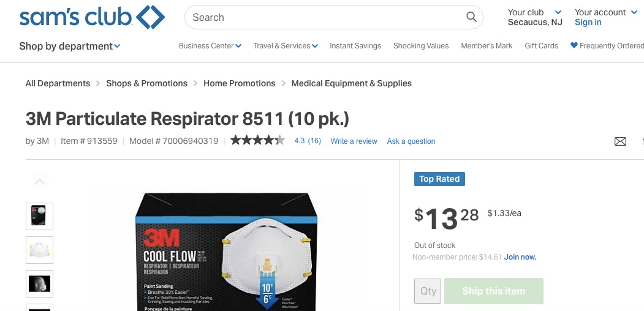644x311 pixels.
Task: Click the Sam's Club logo
Action: [92, 18]
